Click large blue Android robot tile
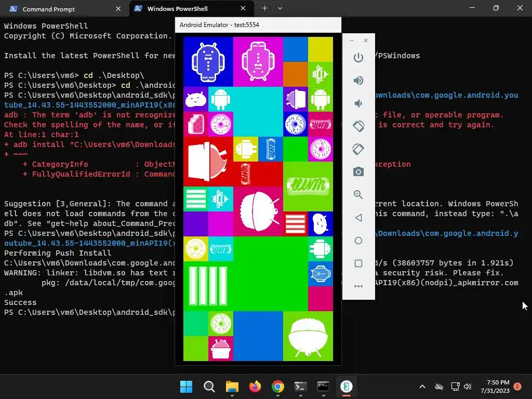The image size is (532, 399). pos(208,62)
